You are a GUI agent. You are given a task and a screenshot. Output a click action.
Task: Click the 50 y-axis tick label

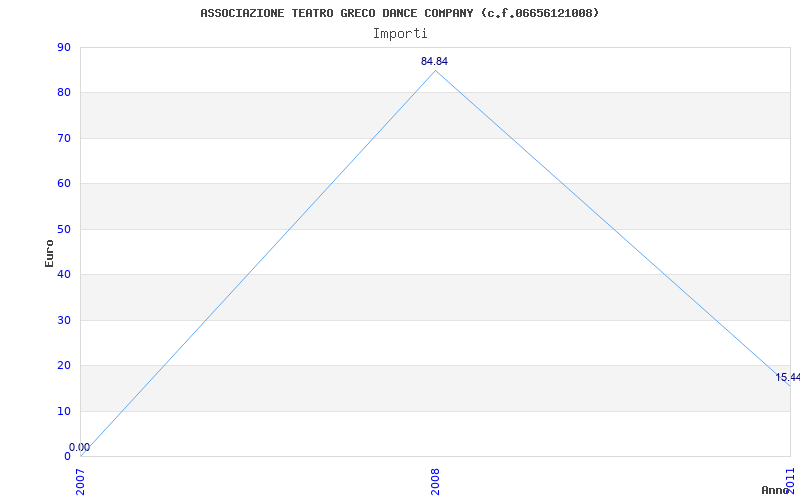(64, 229)
